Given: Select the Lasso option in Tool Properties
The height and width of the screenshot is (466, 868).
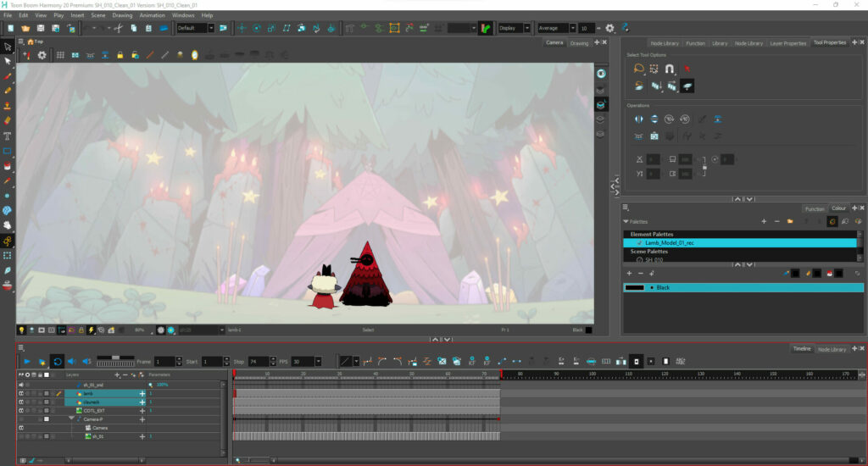Looking at the screenshot, I should (639, 69).
